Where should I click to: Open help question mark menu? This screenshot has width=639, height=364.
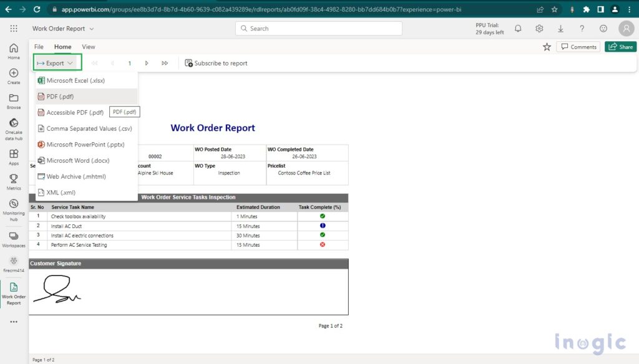point(582,29)
